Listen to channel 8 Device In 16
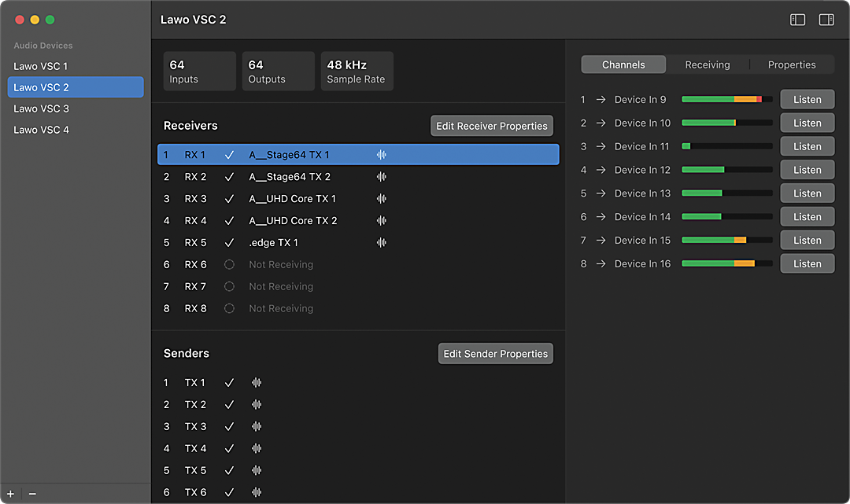 [x=807, y=263]
